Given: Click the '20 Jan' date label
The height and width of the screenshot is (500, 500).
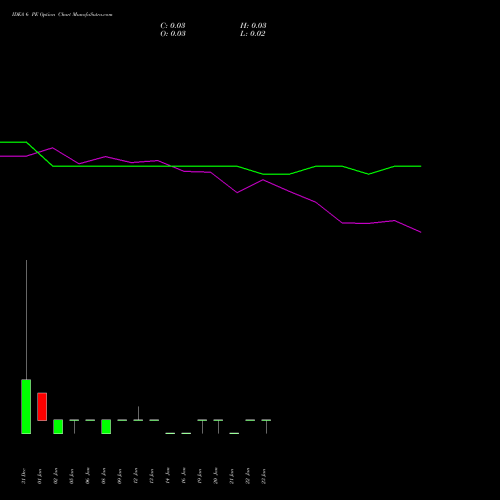Looking at the screenshot, I should 216,476.
